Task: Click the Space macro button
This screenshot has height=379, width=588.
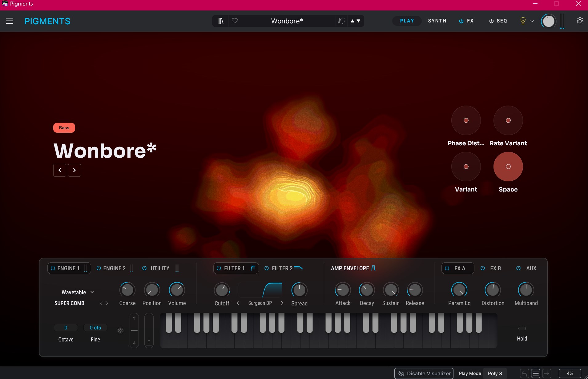Action: pos(508,167)
